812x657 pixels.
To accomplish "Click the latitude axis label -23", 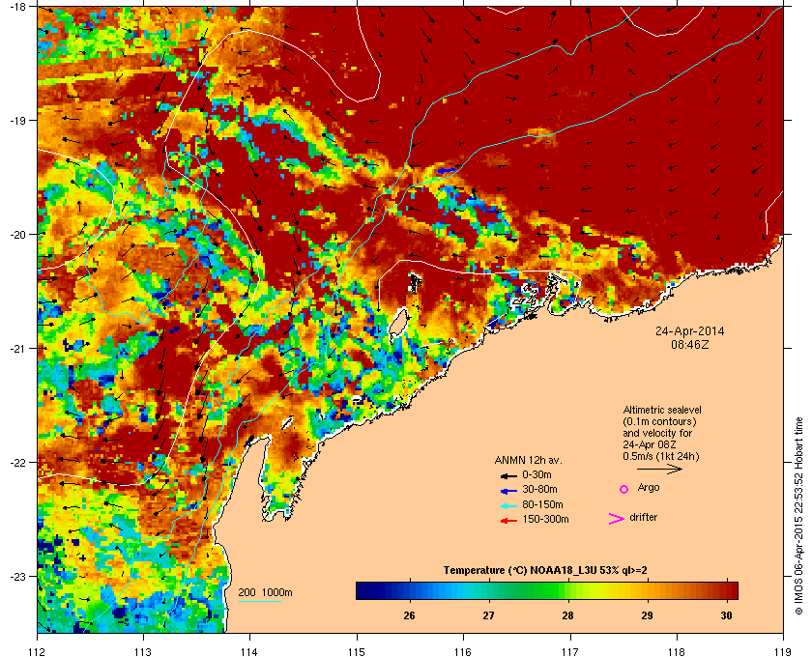I will point(17,576).
